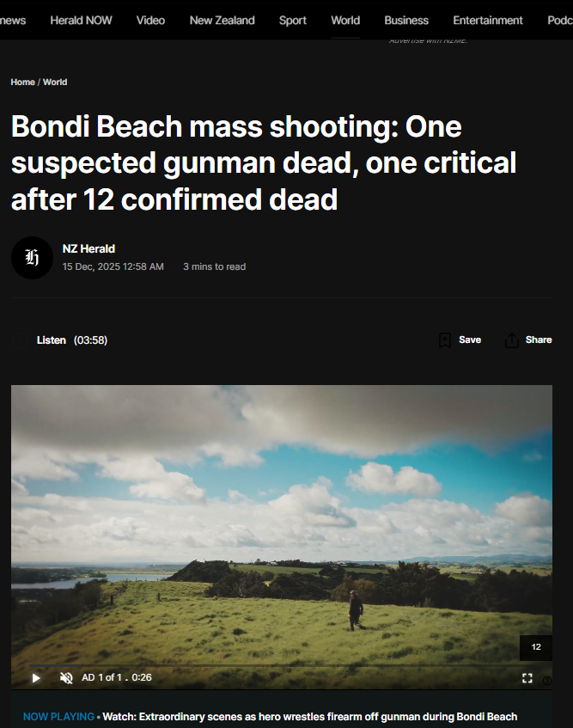The height and width of the screenshot is (728, 573).
Task: Select the World navigation tab
Action: click(345, 21)
